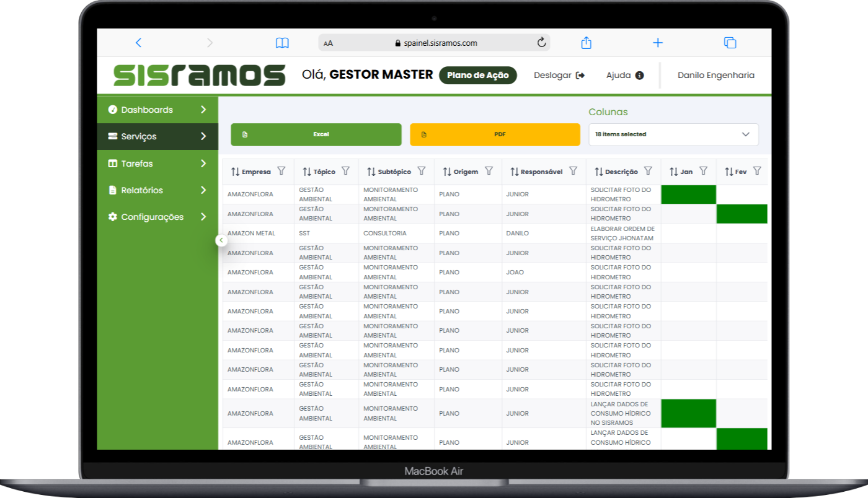Sort by the Empresa column arrows
Viewport: 868px width, 498px height.
pyautogui.click(x=235, y=172)
